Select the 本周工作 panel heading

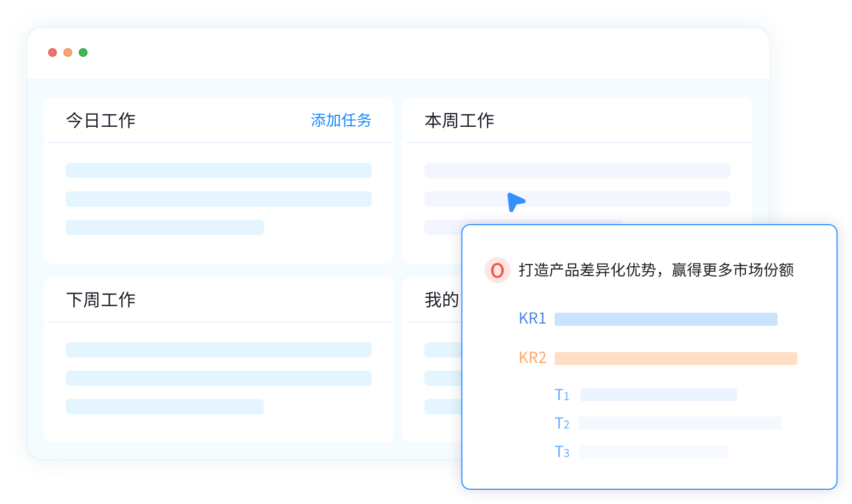click(459, 120)
